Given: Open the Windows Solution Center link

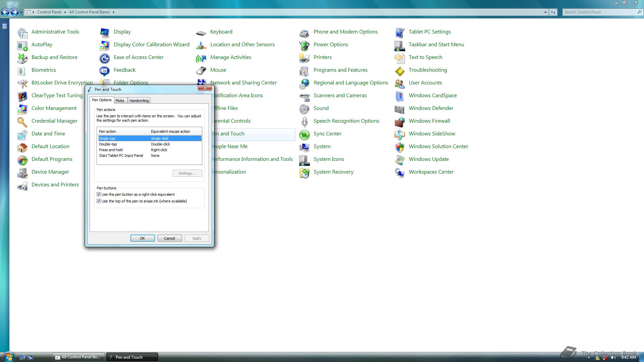Looking at the screenshot, I should coord(438,146).
